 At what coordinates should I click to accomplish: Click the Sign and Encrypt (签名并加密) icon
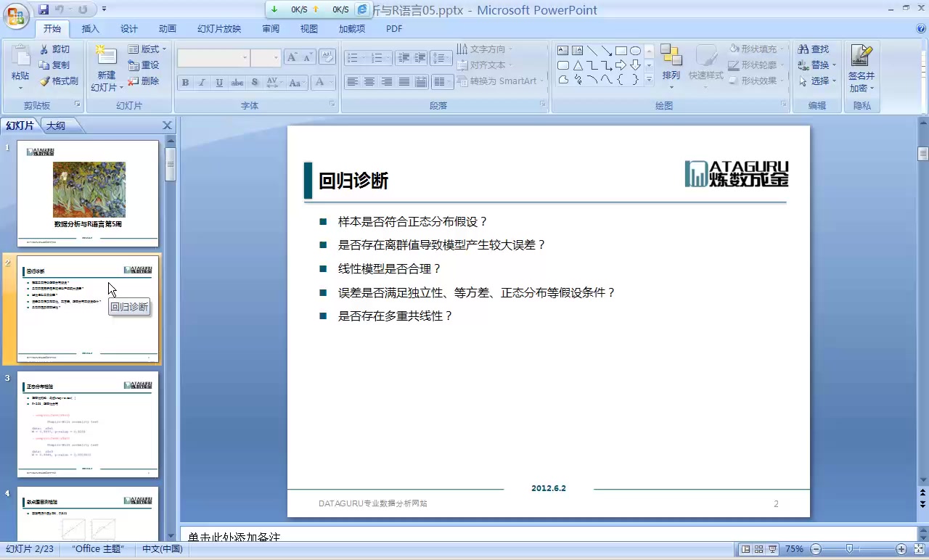tap(861, 69)
